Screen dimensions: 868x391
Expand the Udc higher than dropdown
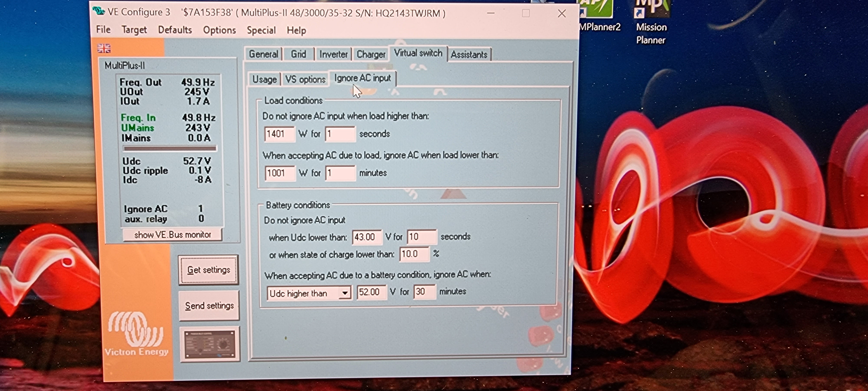tap(344, 293)
